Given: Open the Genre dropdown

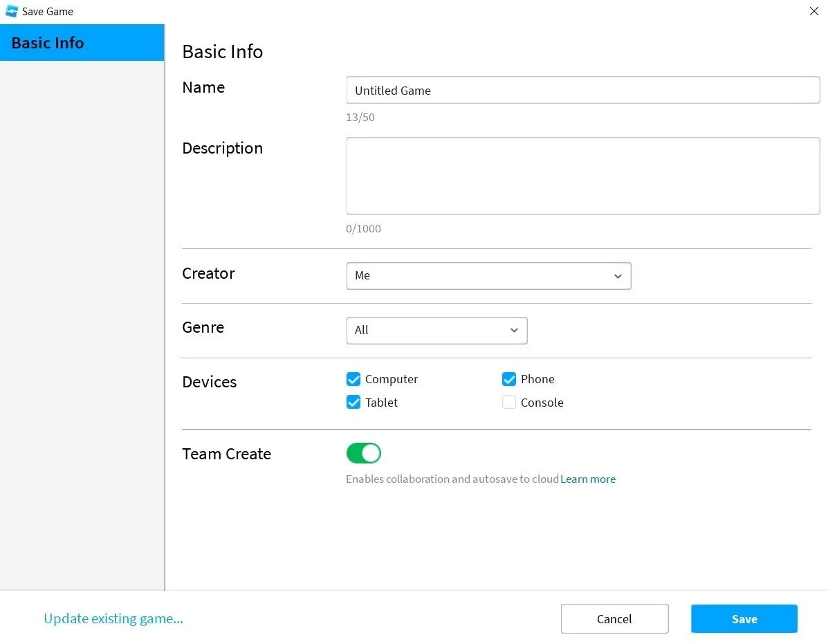Looking at the screenshot, I should [x=436, y=331].
